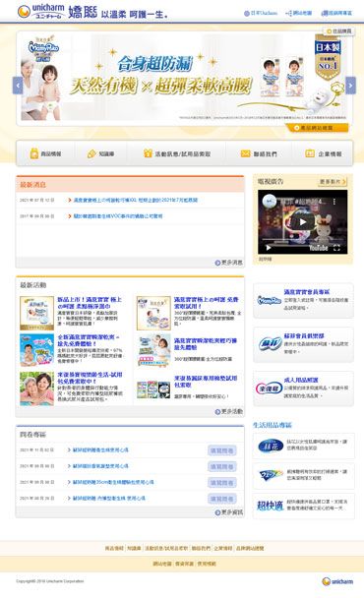Screen dimensions: 364x598
Task: Click 更多資訊 under the survey section
Action: (228, 512)
